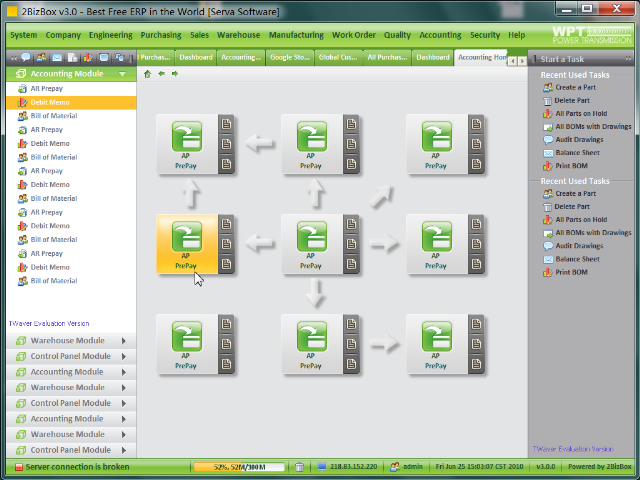Open the Accounting menu in menu bar
Screen dimensions: 640x480
(440, 35)
